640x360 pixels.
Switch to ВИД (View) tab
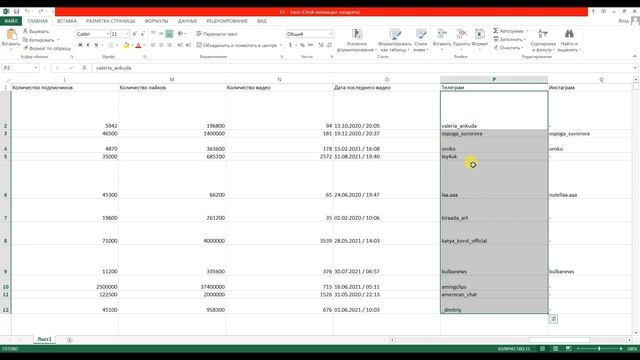(x=262, y=21)
